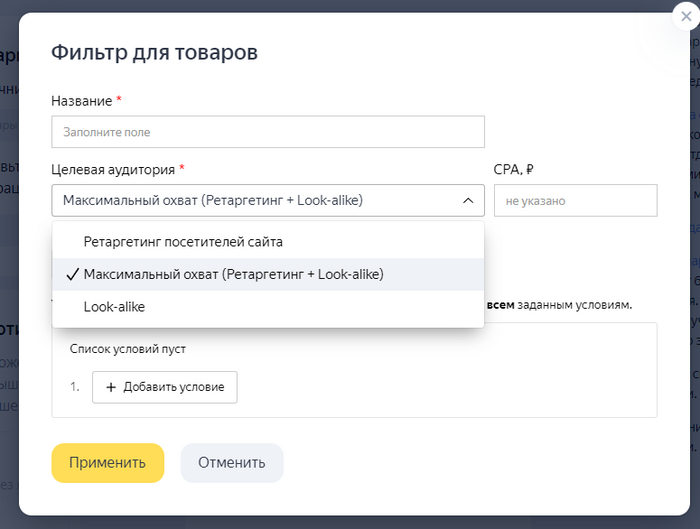Focus the Название input field
This screenshot has width=700, height=529.
[x=268, y=132]
